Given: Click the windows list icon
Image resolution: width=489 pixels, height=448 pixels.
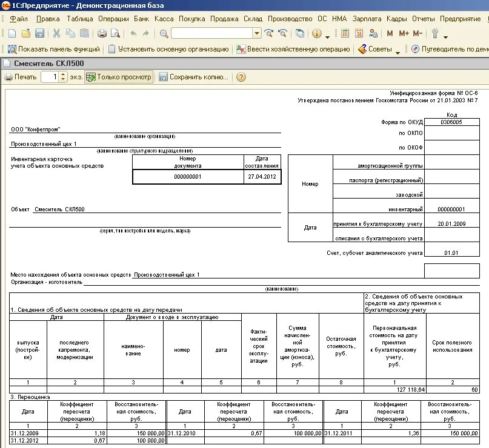Looking at the screenshot, I should tap(300, 33).
